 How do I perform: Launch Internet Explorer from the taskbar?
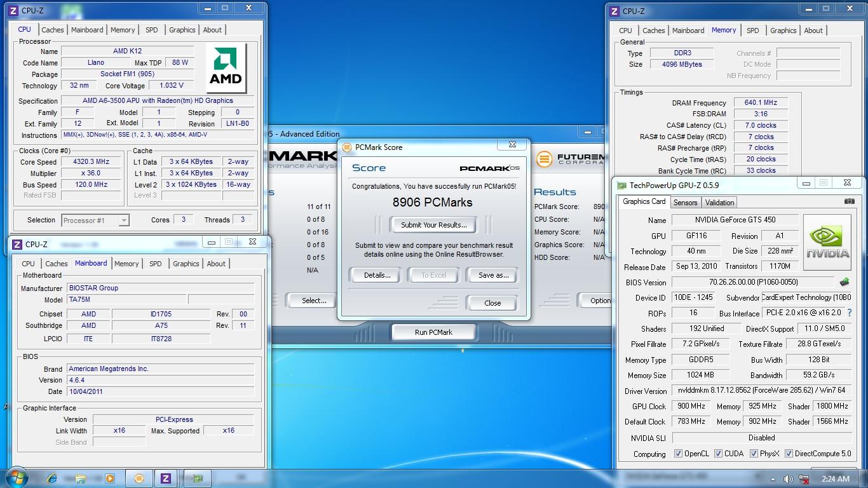(x=51, y=478)
